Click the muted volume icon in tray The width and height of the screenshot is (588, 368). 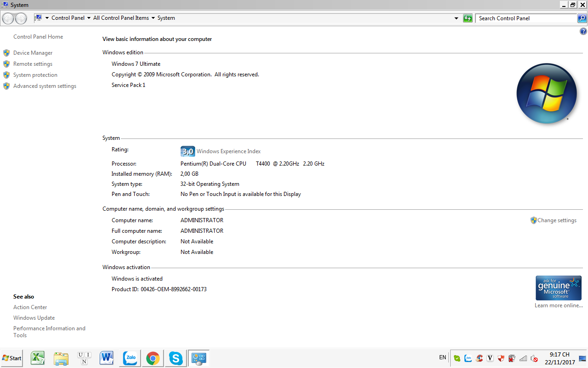click(534, 358)
